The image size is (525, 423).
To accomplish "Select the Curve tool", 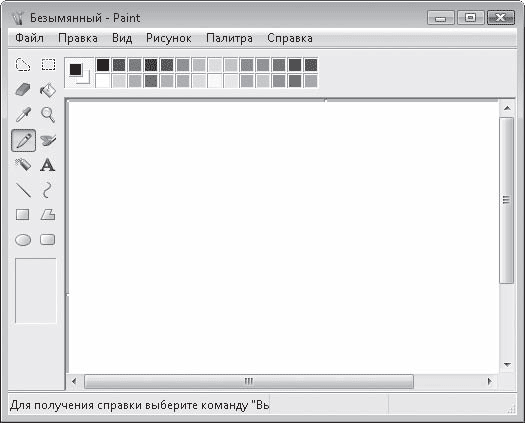I will pos(48,190).
